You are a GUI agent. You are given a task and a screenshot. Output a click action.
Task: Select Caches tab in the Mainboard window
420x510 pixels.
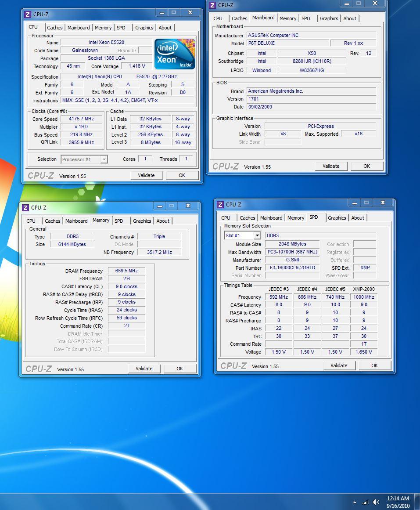tap(239, 18)
